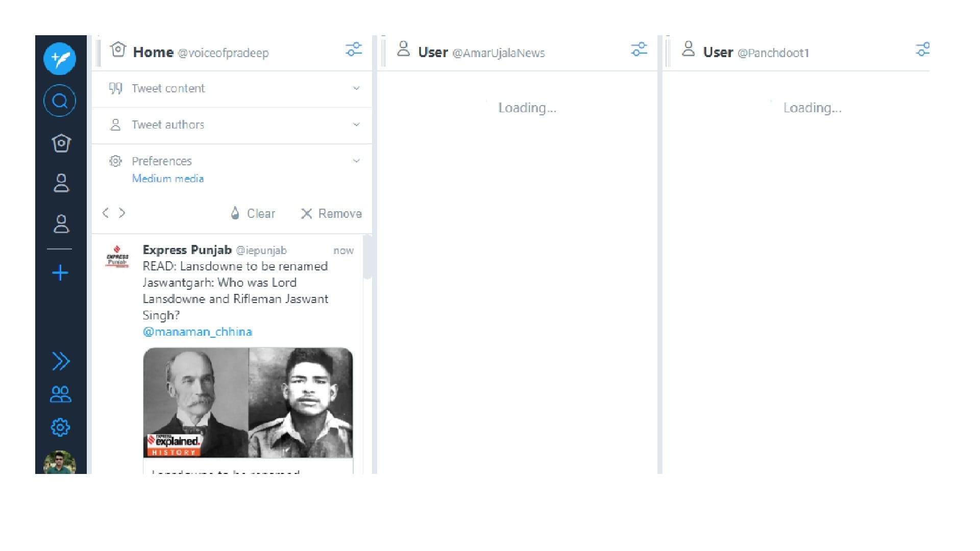
Task: Click the Tweet content quote icon
Action: click(x=115, y=88)
